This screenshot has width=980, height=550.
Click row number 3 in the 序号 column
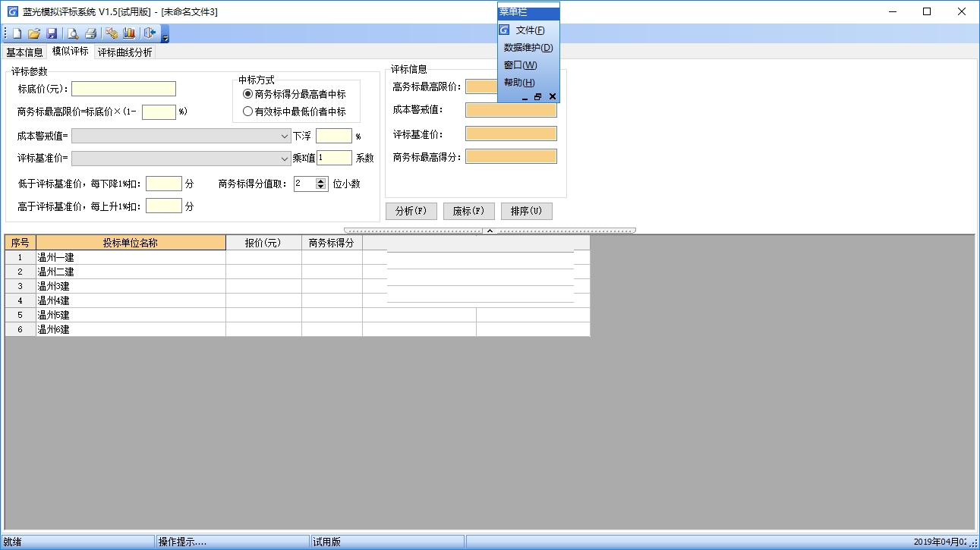pyautogui.click(x=20, y=286)
